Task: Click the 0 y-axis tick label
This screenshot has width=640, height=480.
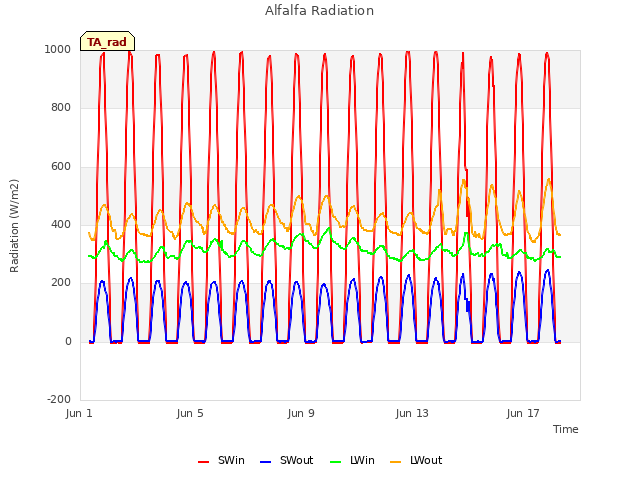Action: (68, 341)
